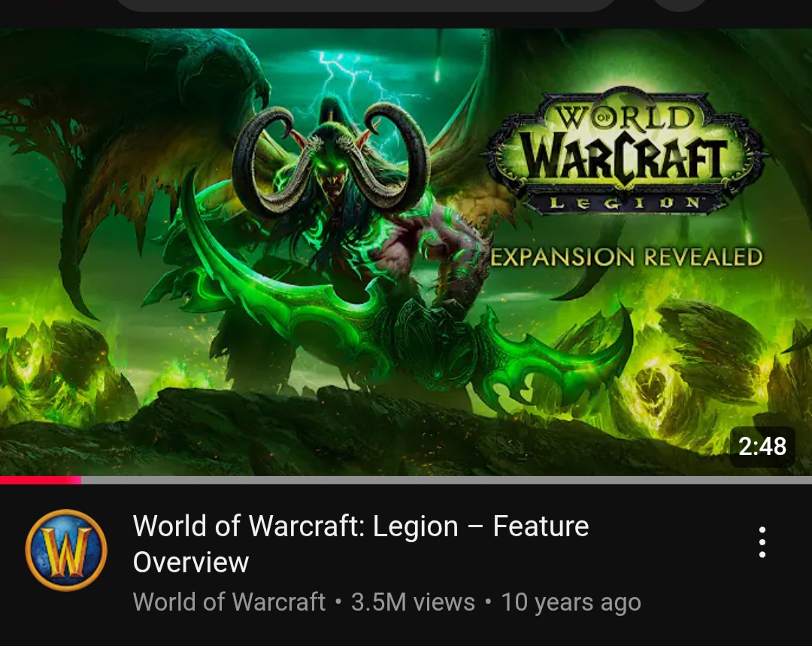Play the Legion video thumbnail

pyautogui.click(x=406, y=252)
